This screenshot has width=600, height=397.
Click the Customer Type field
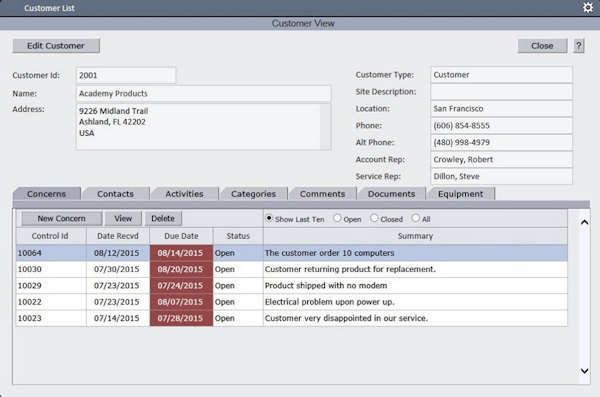(x=501, y=75)
